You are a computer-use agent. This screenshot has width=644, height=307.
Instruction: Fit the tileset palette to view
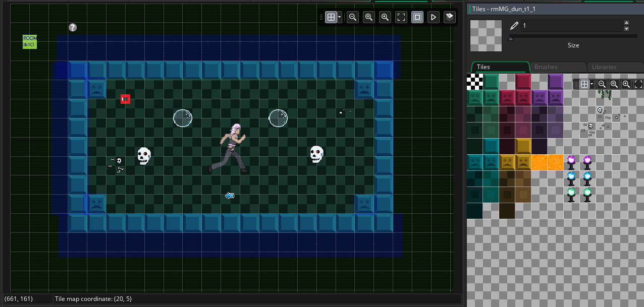click(x=638, y=84)
